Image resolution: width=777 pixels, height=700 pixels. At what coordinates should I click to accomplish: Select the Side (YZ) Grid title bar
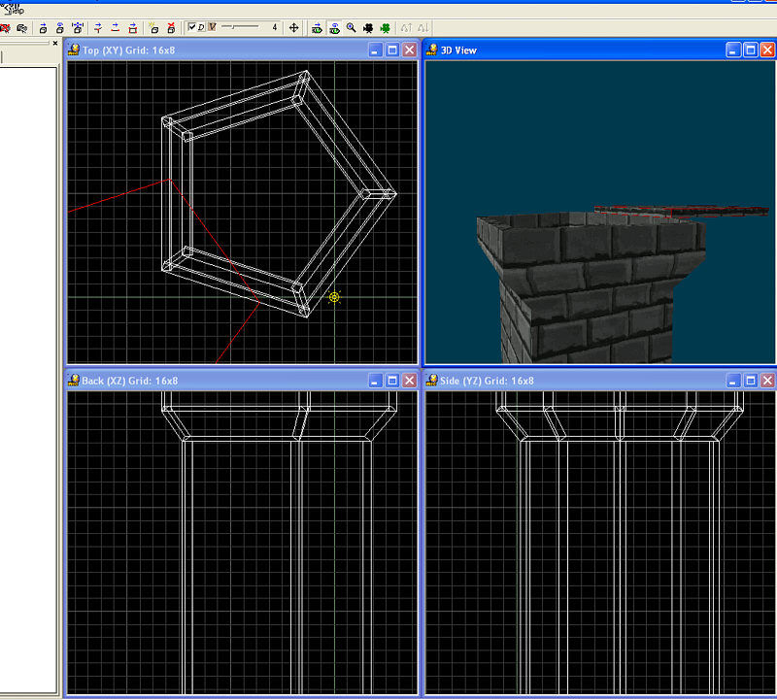point(583,381)
